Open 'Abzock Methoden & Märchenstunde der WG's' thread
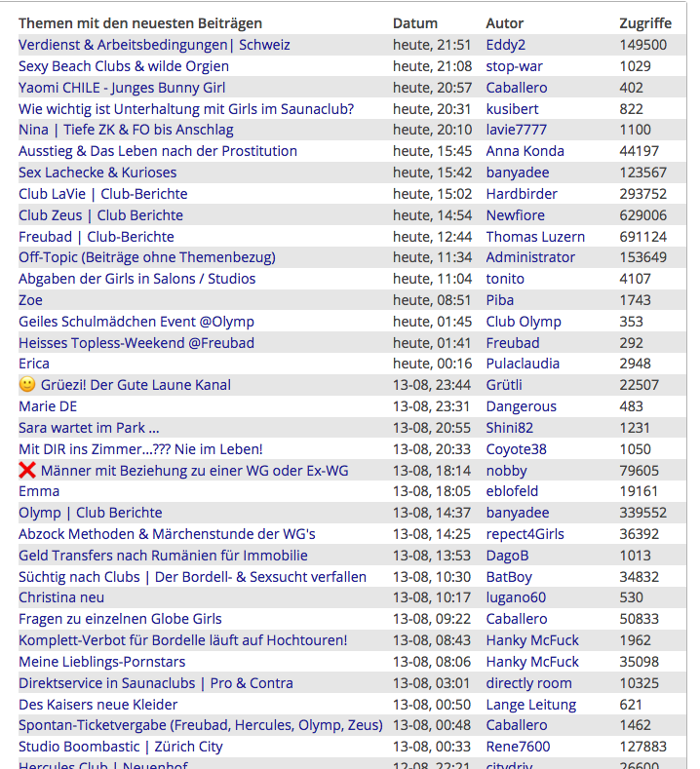 pyautogui.click(x=167, y=534)
